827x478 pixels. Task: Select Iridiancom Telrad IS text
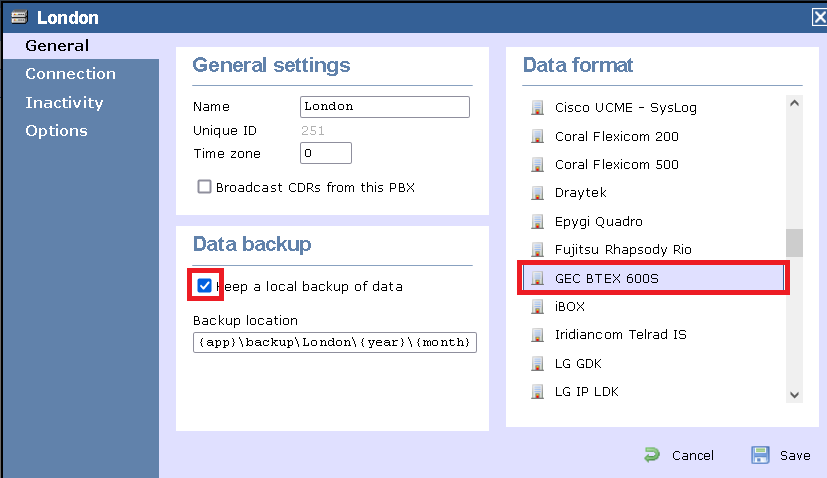pos(620,334)
